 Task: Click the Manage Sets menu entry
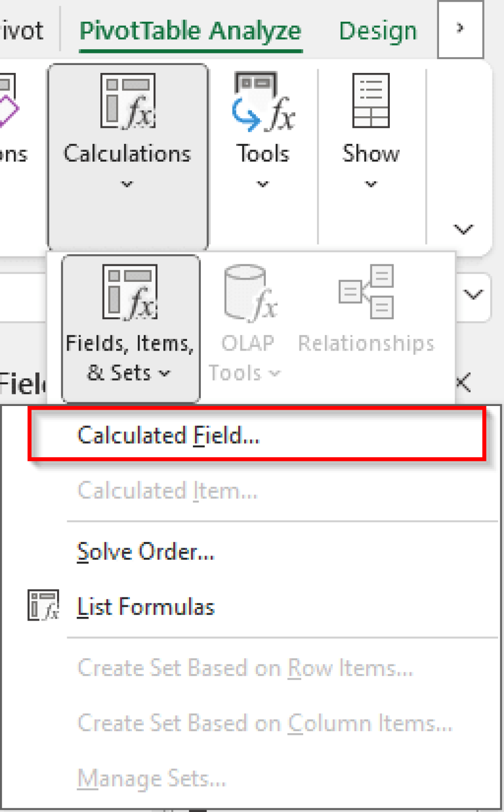152,778
